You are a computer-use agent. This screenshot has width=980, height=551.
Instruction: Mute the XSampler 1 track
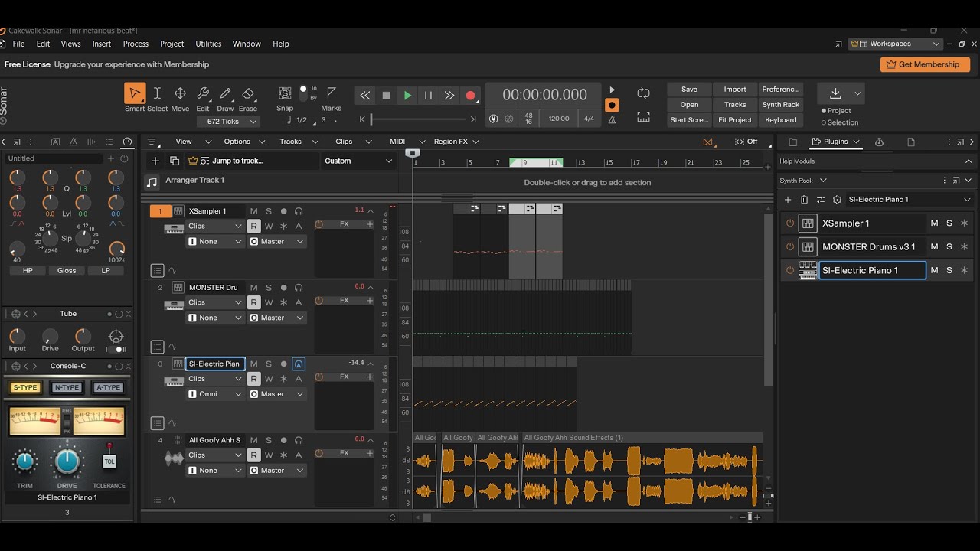click(x=253, y=211)
